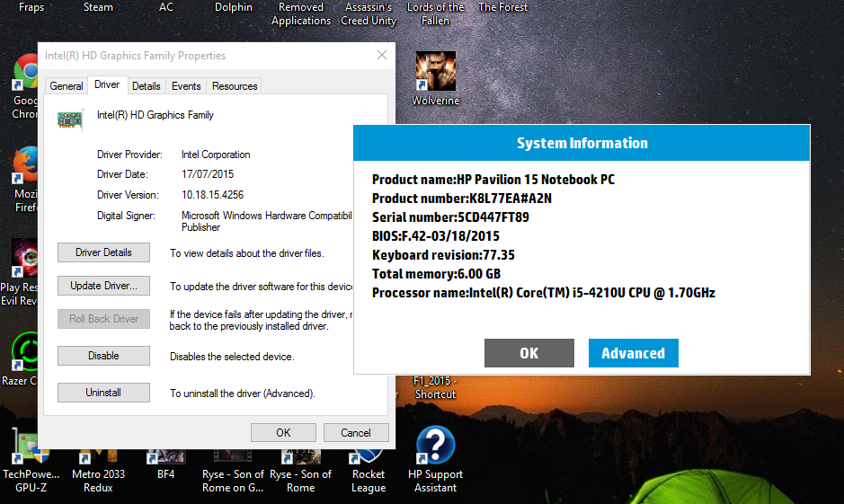Launch the Metro 2033 Redux shortcut
This screenshot has width=844, height=504.
coord(98,456)
